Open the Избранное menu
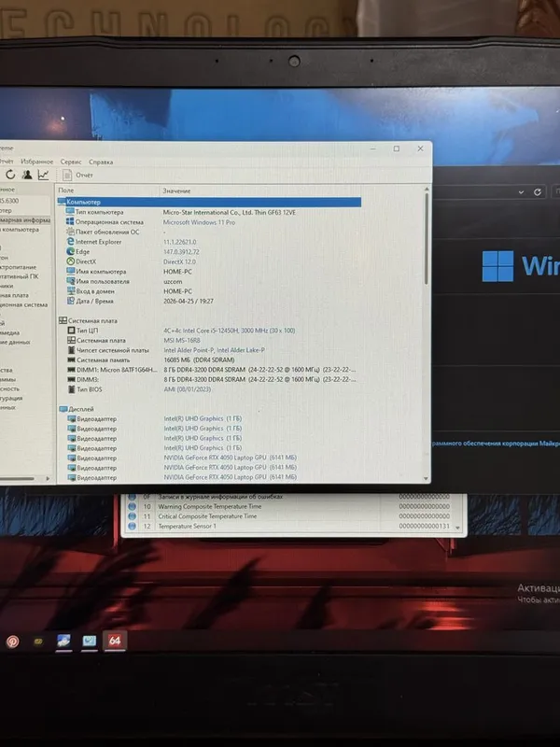 [x=36, y=162]
